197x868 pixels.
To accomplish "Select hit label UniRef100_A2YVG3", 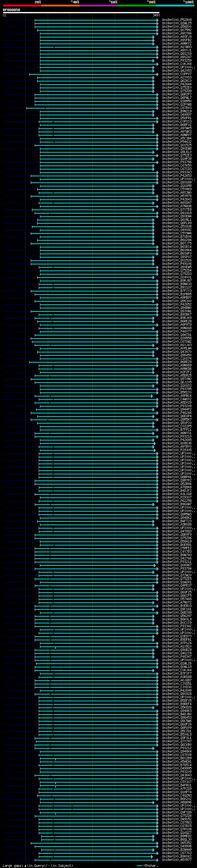I will coord(177,78).
